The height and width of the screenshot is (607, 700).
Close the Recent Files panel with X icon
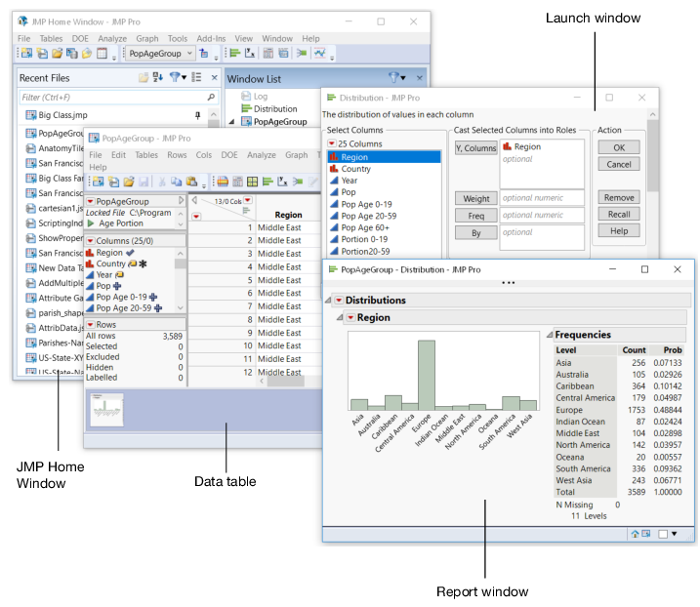click(x=214, y=77)
